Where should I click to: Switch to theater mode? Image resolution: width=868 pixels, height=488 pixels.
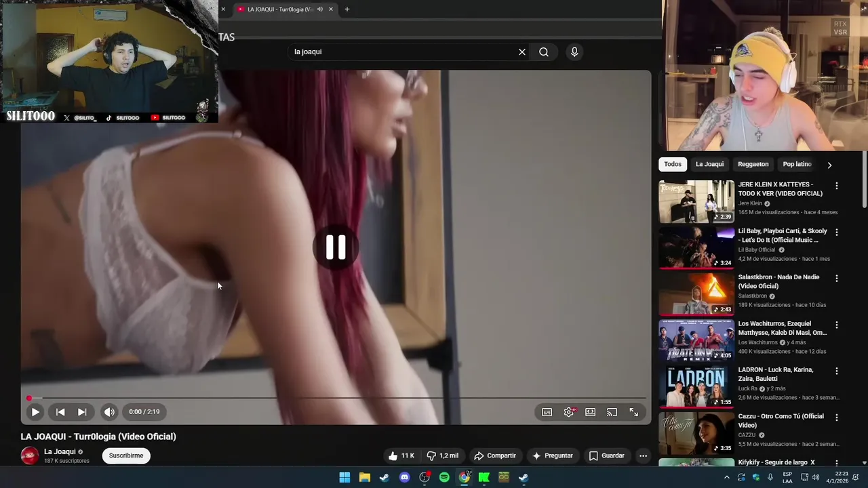click(591, 412)
